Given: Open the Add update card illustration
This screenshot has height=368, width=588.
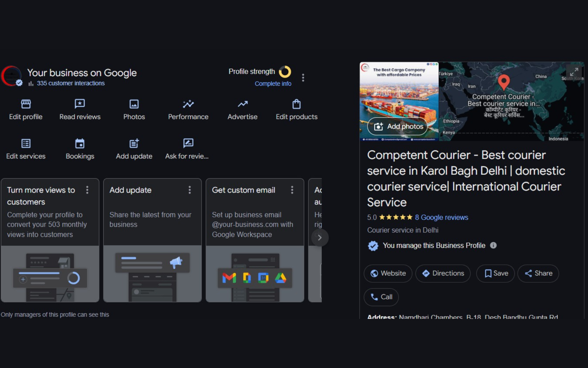Looking at the screenshot, I should pos(152,274).
